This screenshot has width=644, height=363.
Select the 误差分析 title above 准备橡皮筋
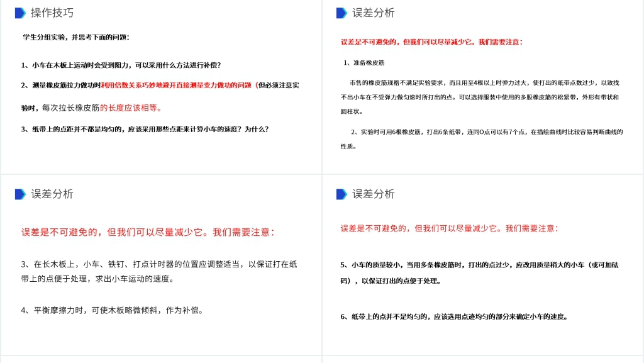374,13
